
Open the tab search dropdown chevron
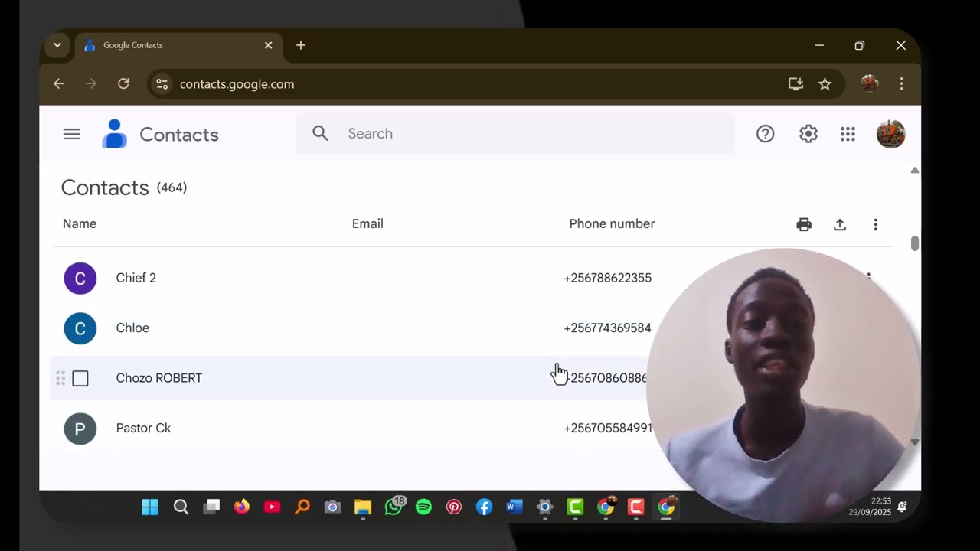(57, 45)
